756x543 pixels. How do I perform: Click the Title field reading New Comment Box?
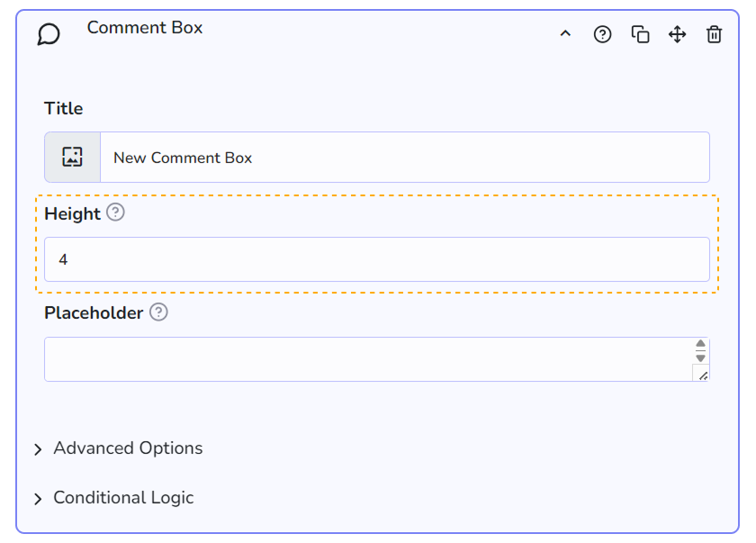(403, 158)
